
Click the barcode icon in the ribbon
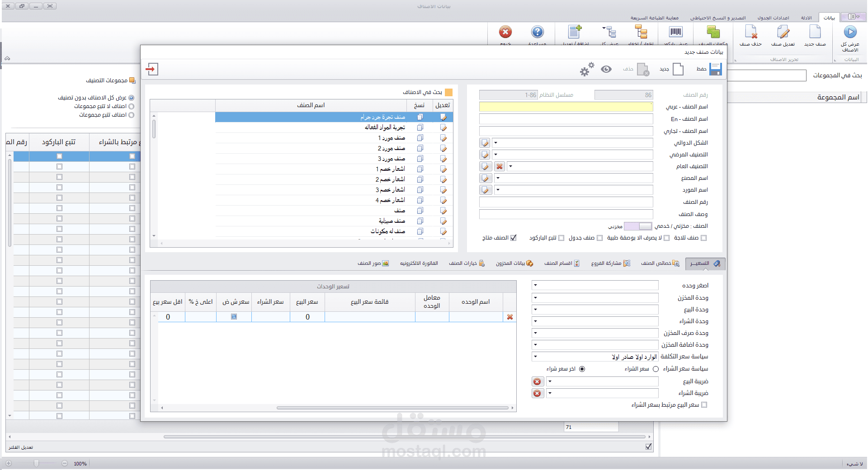(x=676, y=32)
